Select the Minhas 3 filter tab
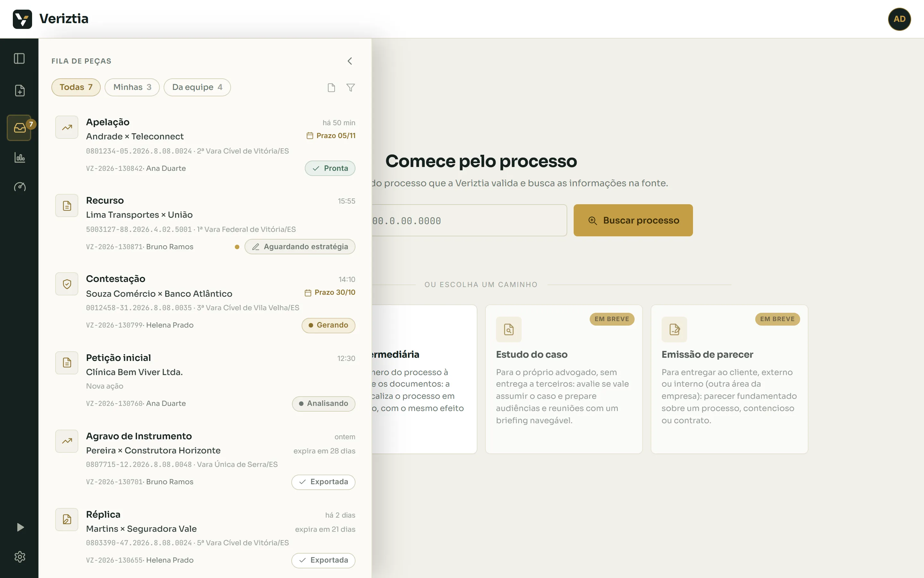The height and width of the screenshot is (578, 924). [132, 87]
